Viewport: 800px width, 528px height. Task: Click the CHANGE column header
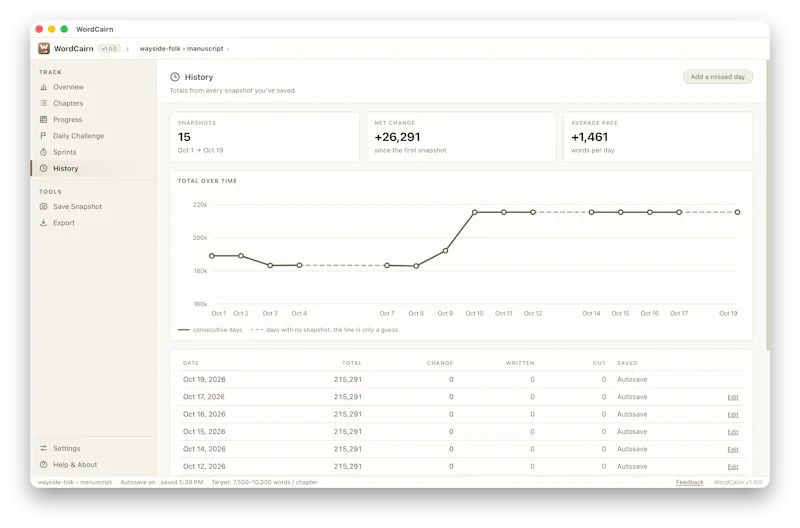[x=440, y=363]
